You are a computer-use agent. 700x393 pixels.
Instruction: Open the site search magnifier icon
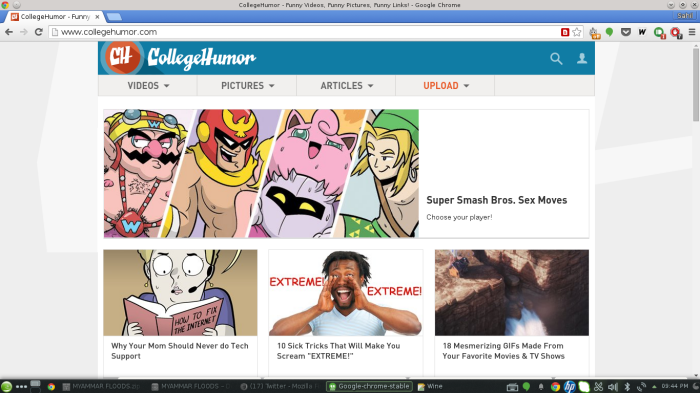tap(556, 59)
